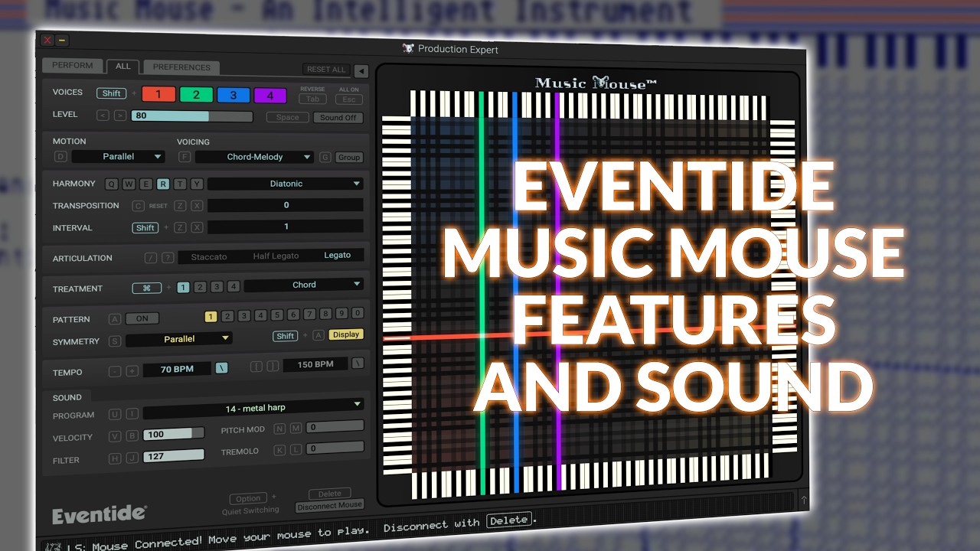Click the RESET ALL button
The image size is (980, 551).
click(x=326, y=70)
